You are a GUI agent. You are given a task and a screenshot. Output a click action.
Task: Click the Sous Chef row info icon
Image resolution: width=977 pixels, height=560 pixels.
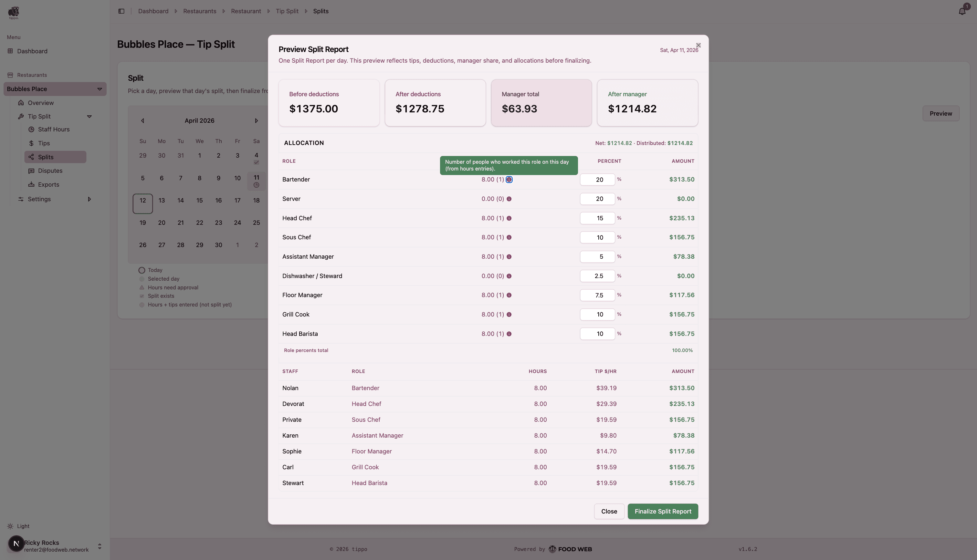pyautogui.click(x=509, y=237)
